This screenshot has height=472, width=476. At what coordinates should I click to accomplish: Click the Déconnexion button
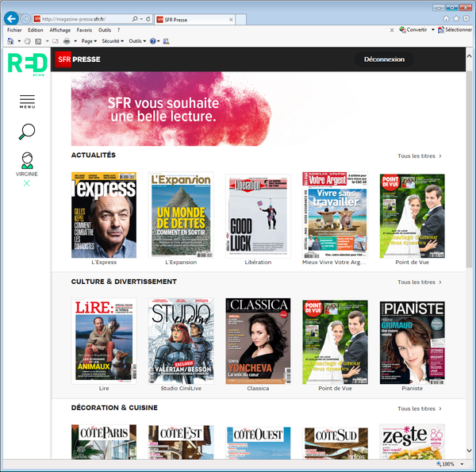(384, 59)
